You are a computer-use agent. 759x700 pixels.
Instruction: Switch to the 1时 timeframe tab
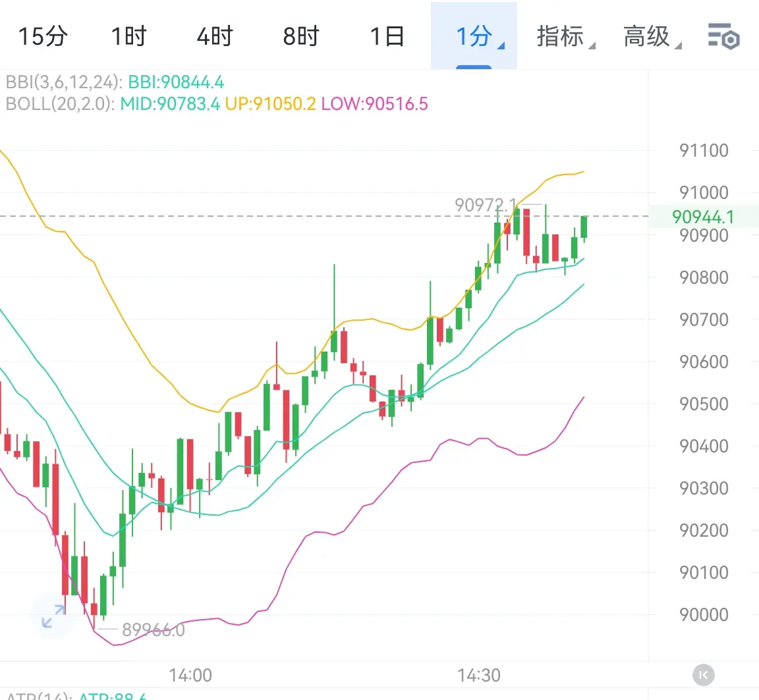point(128,36)
